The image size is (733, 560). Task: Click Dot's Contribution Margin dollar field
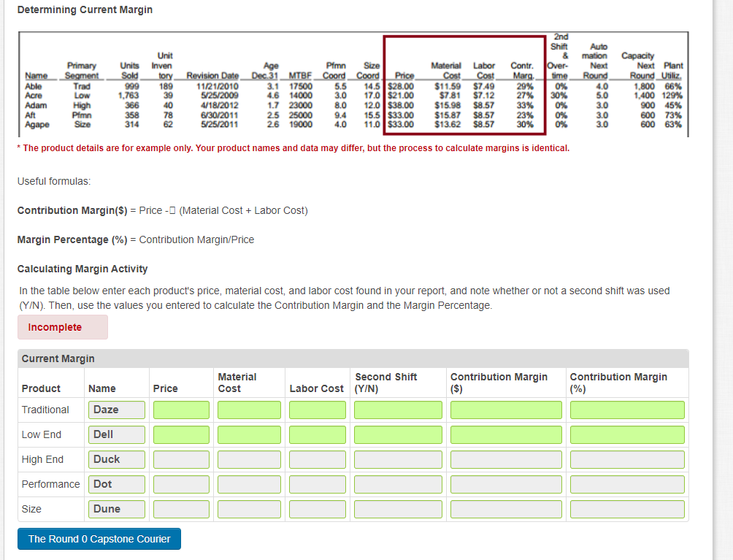[505, 484]
